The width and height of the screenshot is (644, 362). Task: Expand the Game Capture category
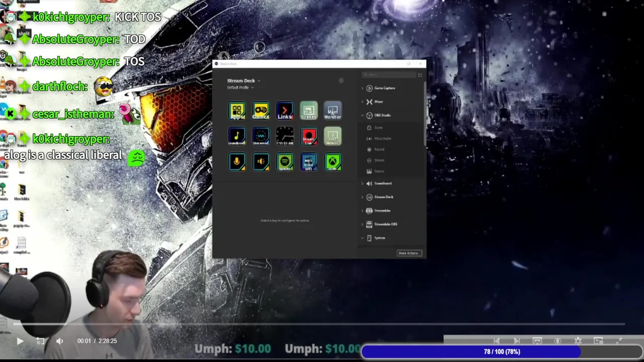[362, 88]
